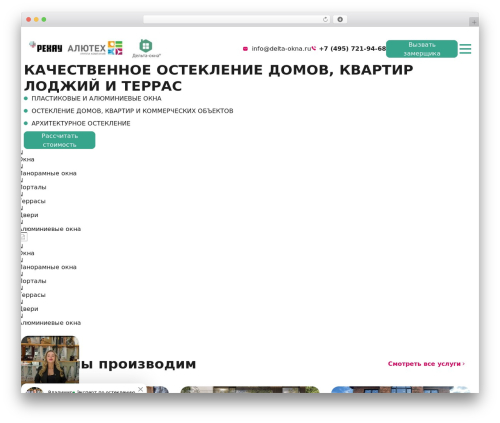Click the Качественное остекление домов heading
The image size is (500, 423).
coord(219,78)
